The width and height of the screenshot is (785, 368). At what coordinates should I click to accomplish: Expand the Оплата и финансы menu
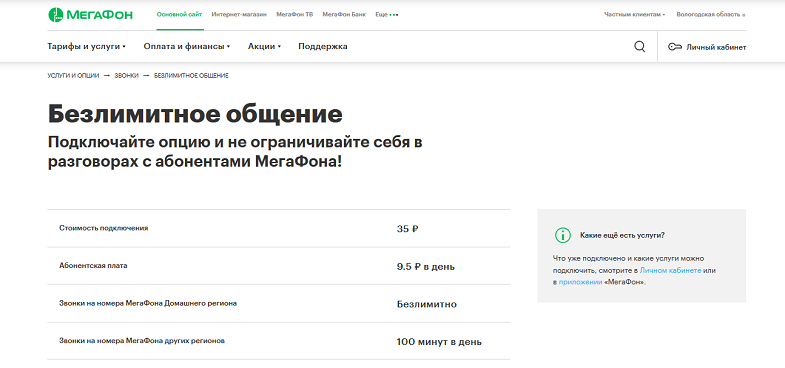pyautogui.click(x=186, y=47)
